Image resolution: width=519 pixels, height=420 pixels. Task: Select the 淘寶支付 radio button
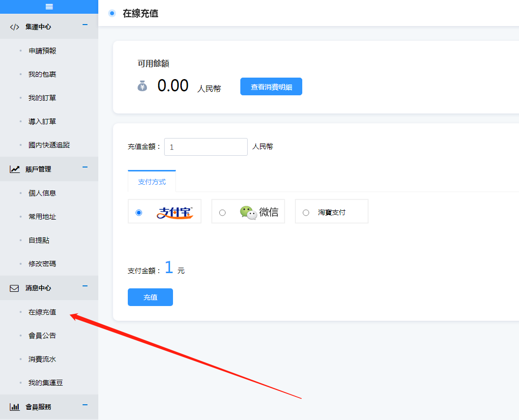click(306, 213)
